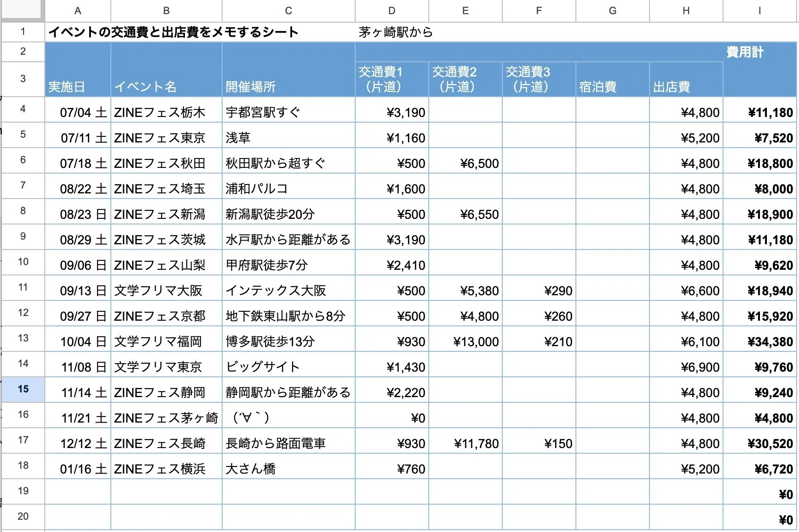
Task: Click cell ビッグサイト
Action: [289, 365]
